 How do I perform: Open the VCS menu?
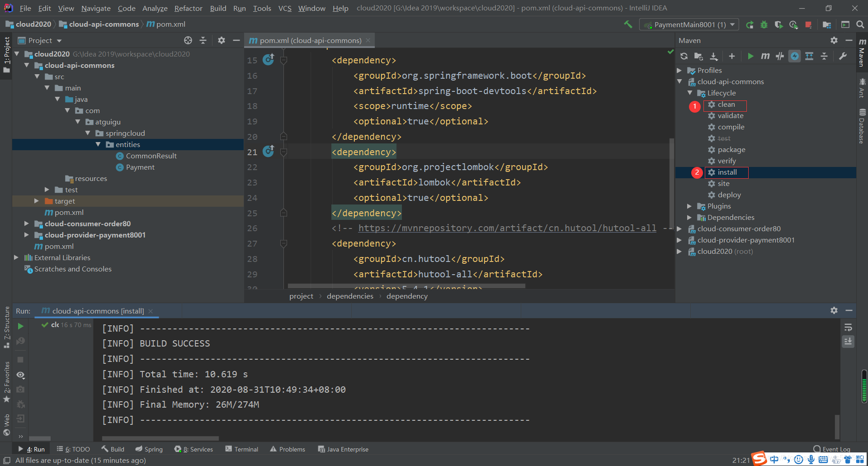pyautogui.click(x=285, y=8)
